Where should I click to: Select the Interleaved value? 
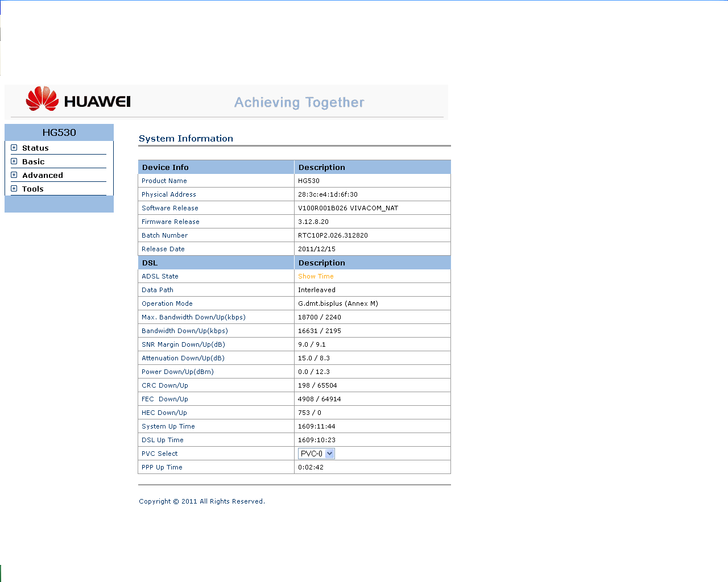tap(317, 290)
